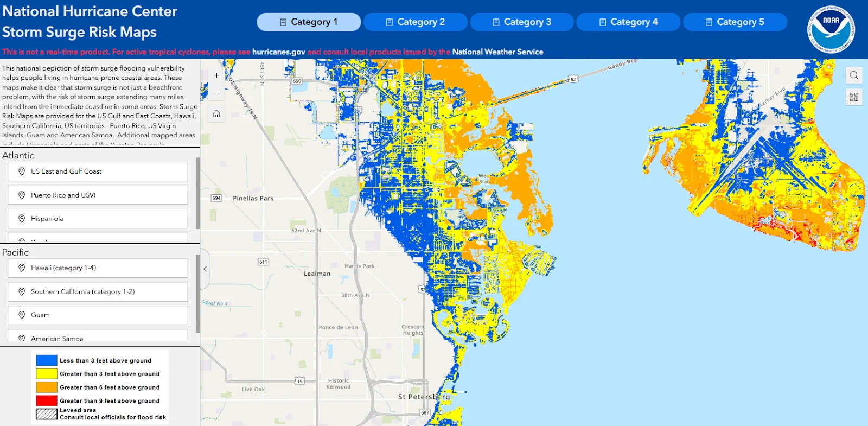Screen dimensions: 868x426
Task: Click the blue legend swatch
Action: [x=47, y=360]
